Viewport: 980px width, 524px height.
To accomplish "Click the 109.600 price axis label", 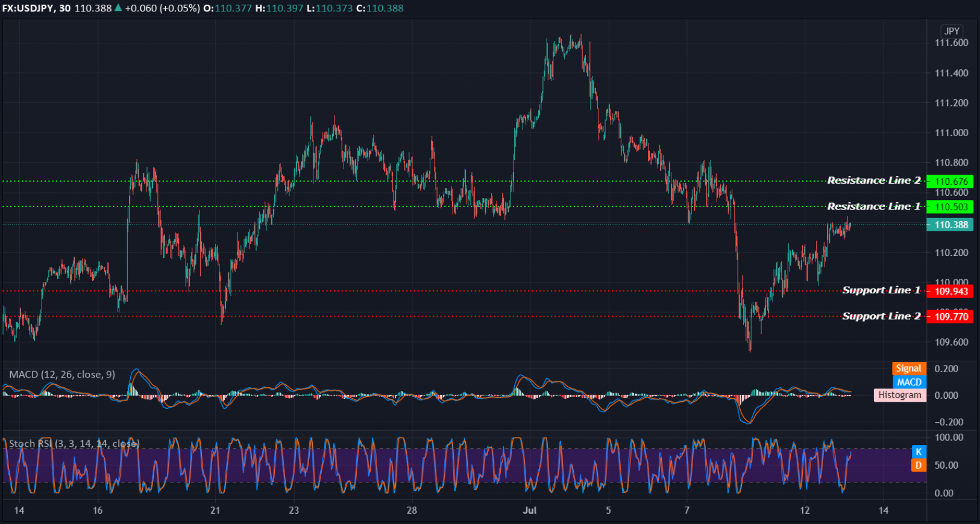I will [x=951, y=342].
